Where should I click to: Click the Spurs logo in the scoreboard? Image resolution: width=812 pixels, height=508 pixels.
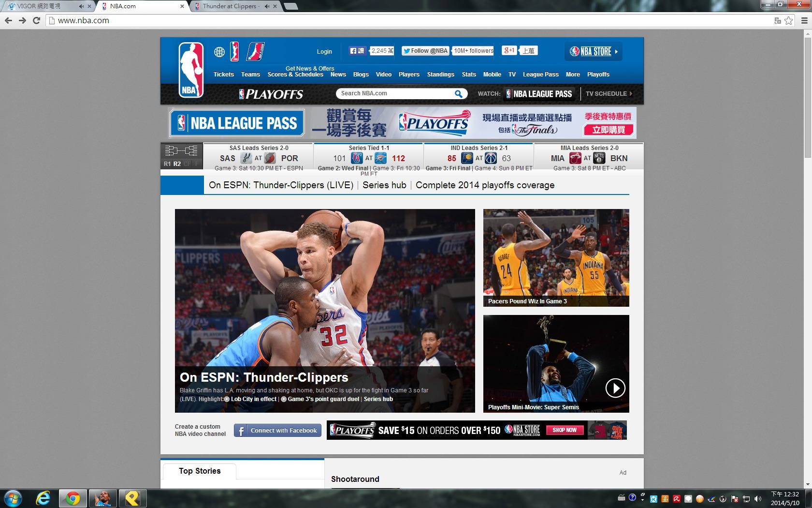click(x=246, y=158)
